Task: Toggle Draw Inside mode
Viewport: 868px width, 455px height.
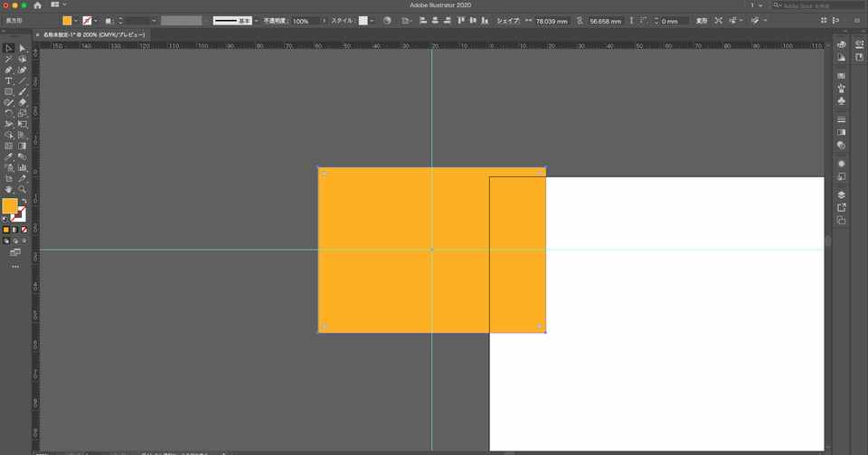Action: (24, 242)
